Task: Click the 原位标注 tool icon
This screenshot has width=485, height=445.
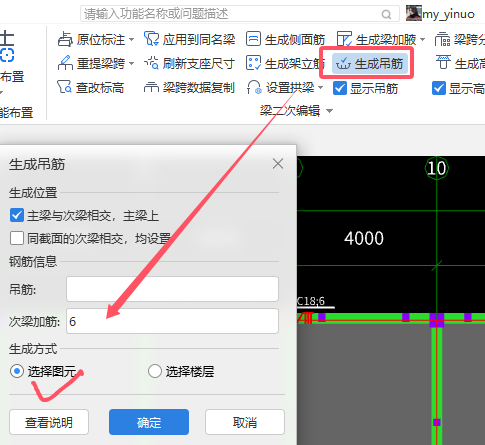Action: 65,39
